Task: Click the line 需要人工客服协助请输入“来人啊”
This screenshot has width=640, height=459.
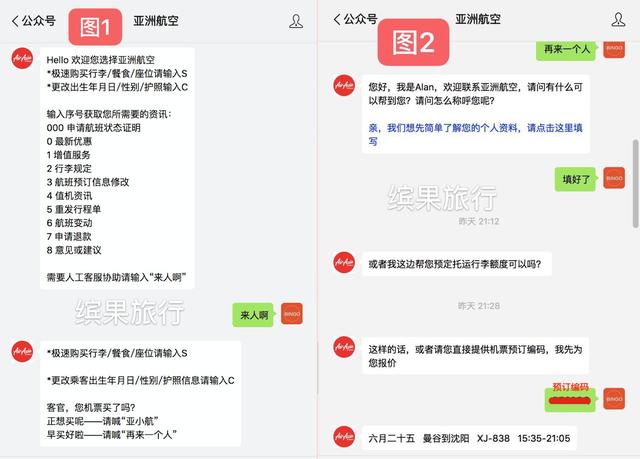Action: coord(116,277)
